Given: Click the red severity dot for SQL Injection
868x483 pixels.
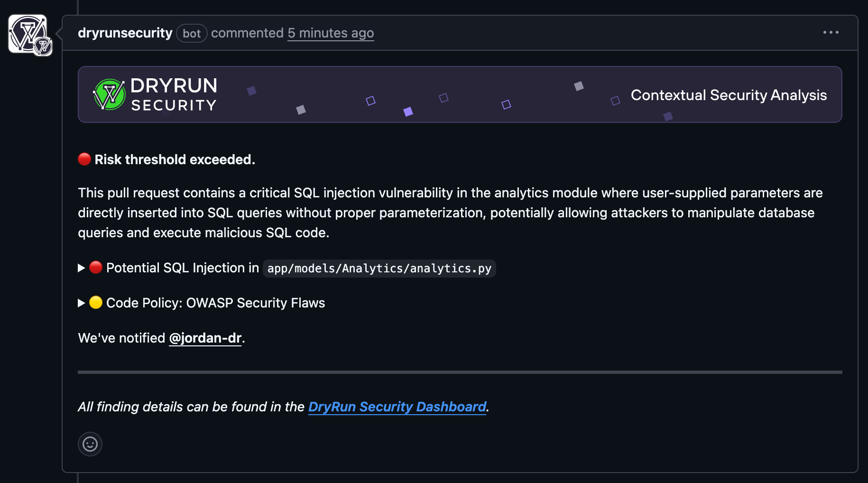Looking at the screenshot, I should [96, 268].
